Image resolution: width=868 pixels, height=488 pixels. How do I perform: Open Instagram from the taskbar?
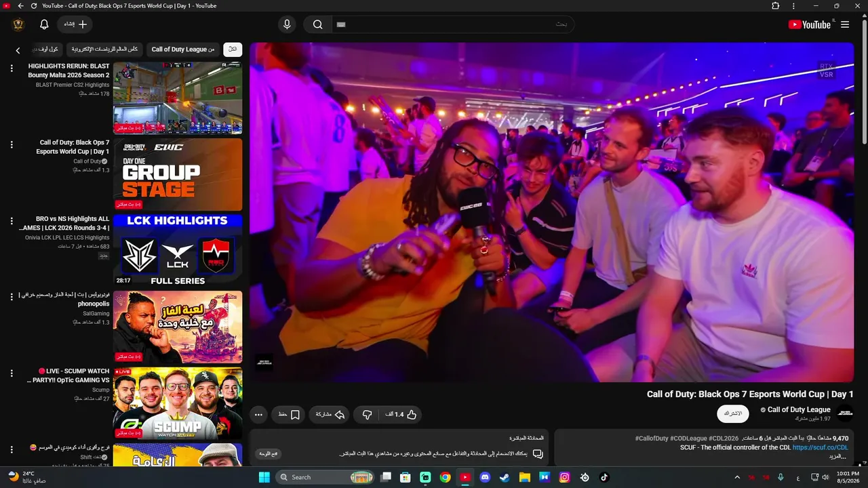[x=564, y=477]
